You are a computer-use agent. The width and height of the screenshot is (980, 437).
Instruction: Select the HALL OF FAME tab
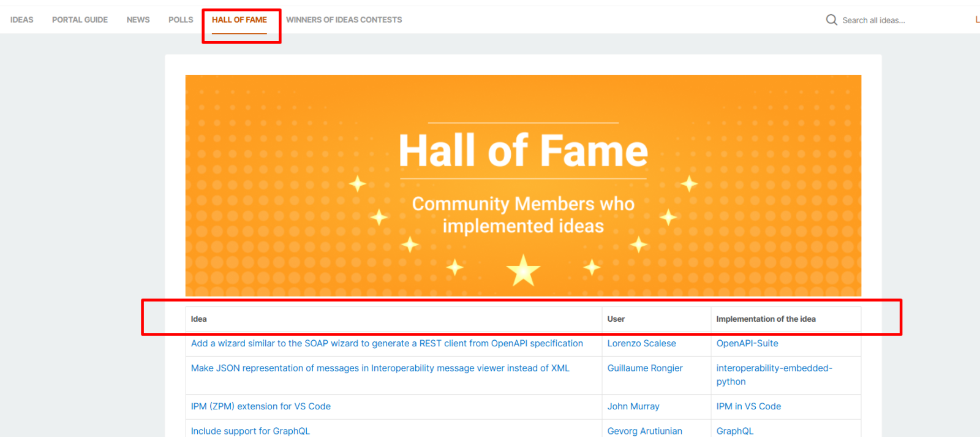click(x=239, y=20)
